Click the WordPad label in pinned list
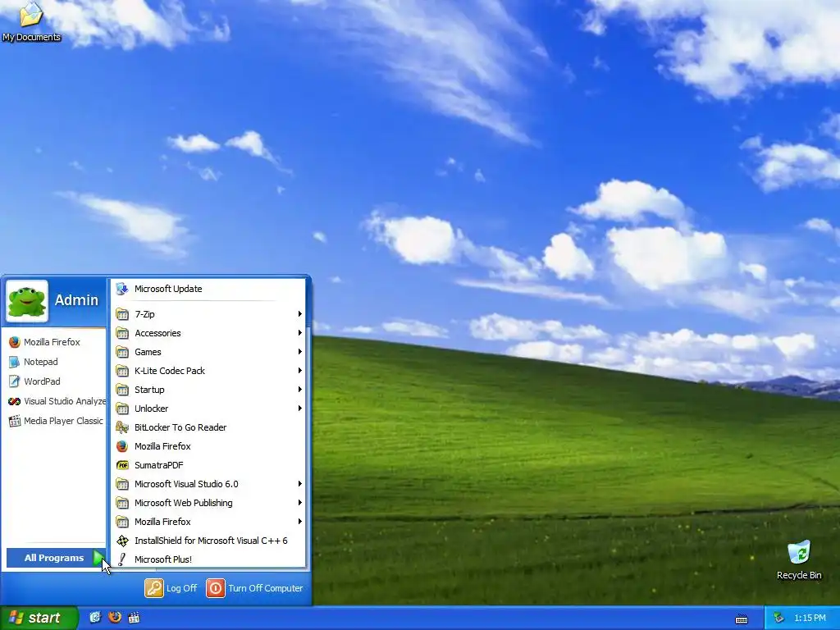The width and height of the screenshot is (840, 630). [42, 381]
